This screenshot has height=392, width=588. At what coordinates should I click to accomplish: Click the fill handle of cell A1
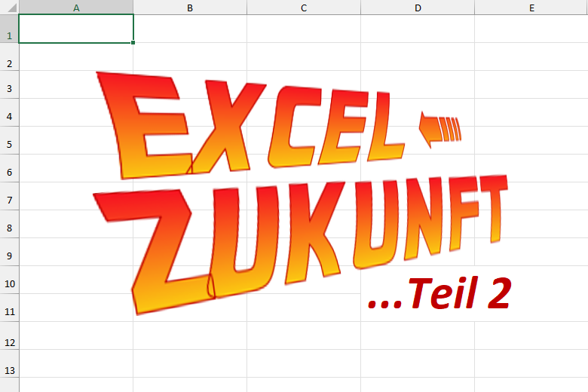133,43
